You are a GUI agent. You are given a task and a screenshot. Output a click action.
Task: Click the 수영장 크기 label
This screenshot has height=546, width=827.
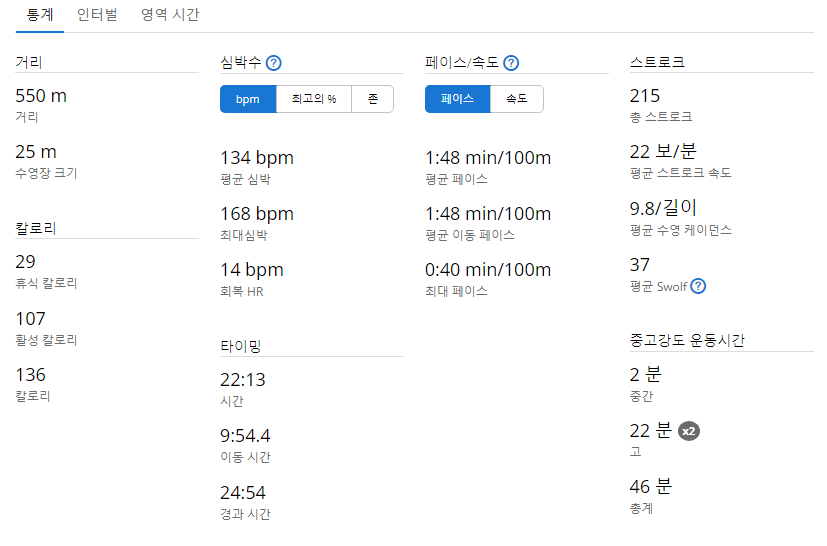46,173
